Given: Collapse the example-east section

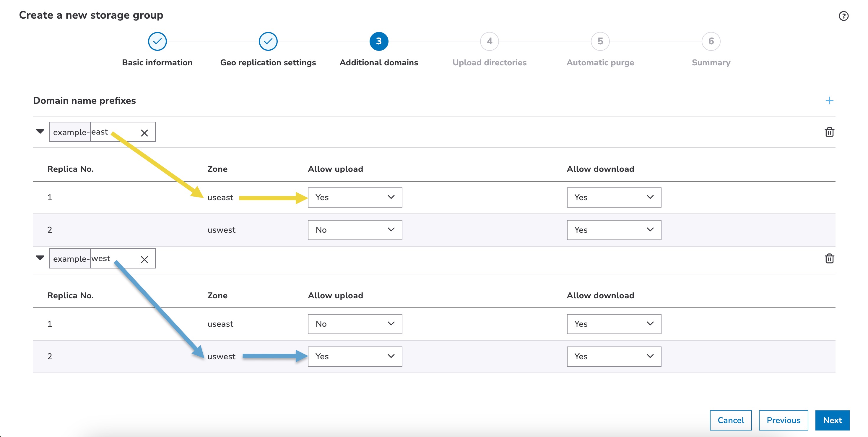Looking at the screenshot, I should 40,131.
